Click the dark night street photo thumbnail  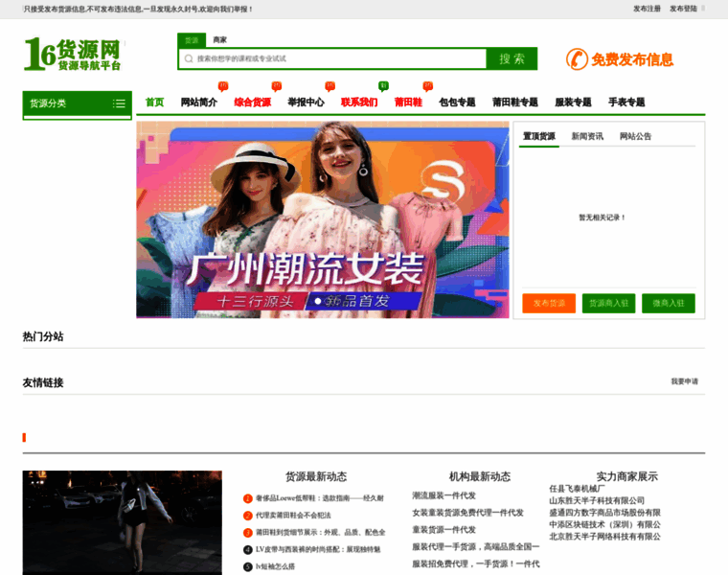122,522
